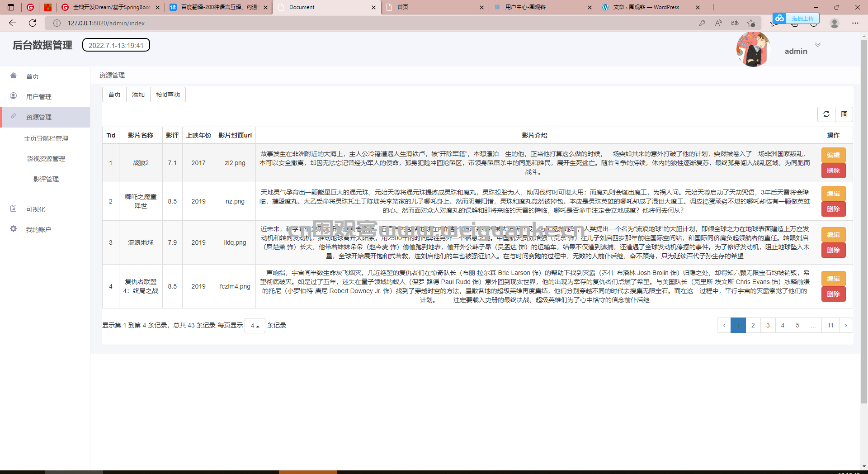Open browser profile avatar icon
This screenshot has height=474, width=868.
(x=835, y=23)
